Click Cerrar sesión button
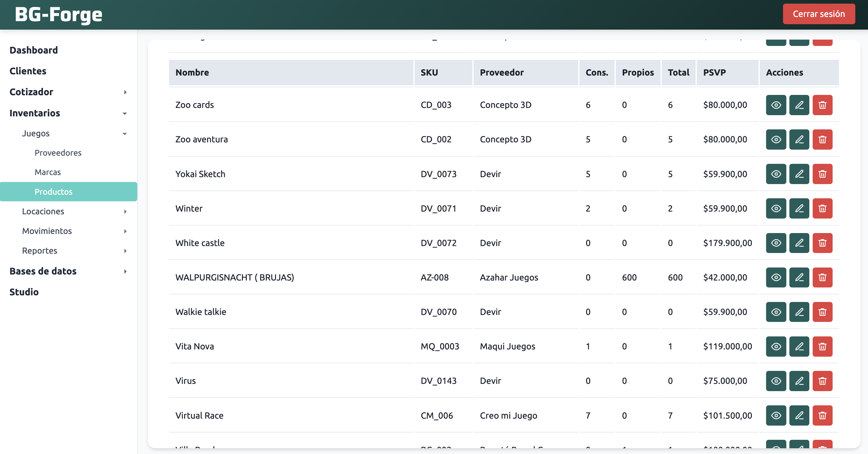The height and width of the screenshot is (454, 868). tap(819, 14)
